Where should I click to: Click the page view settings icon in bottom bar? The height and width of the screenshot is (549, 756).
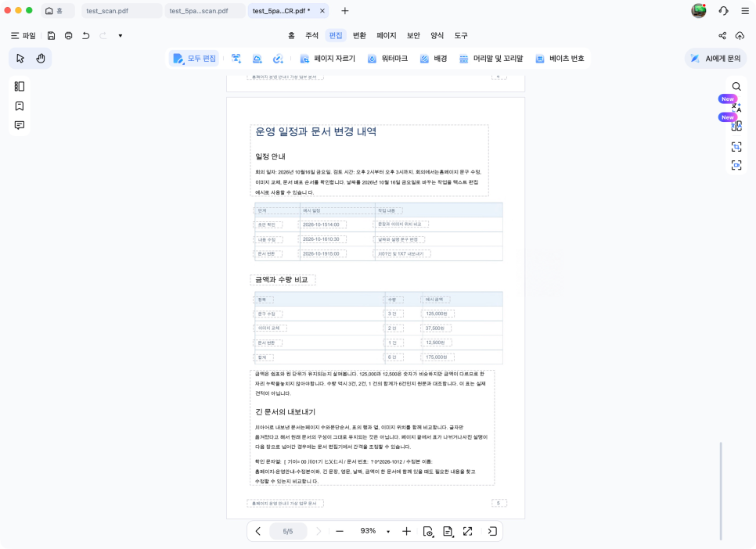[x=427, y=531]
